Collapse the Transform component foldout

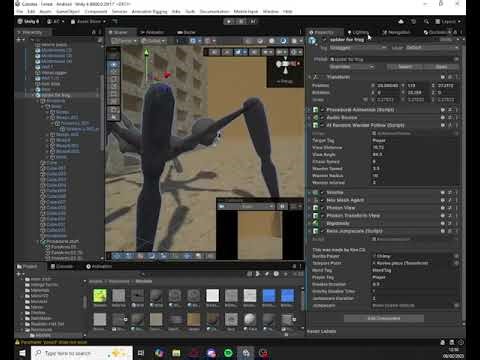tap(310, 77)
